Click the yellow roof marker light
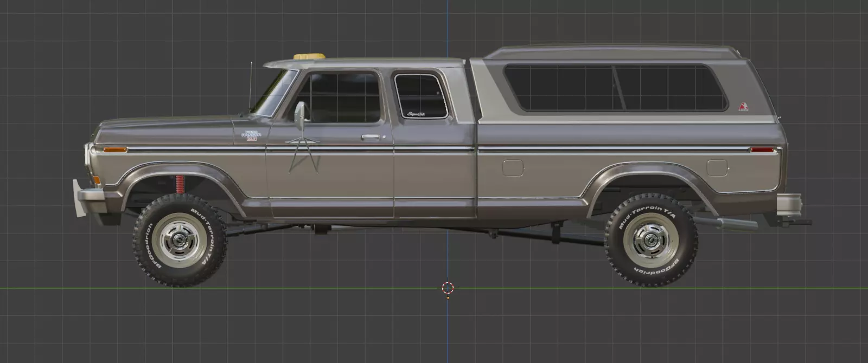Screen dimensions: 868x363 (310, 56)
